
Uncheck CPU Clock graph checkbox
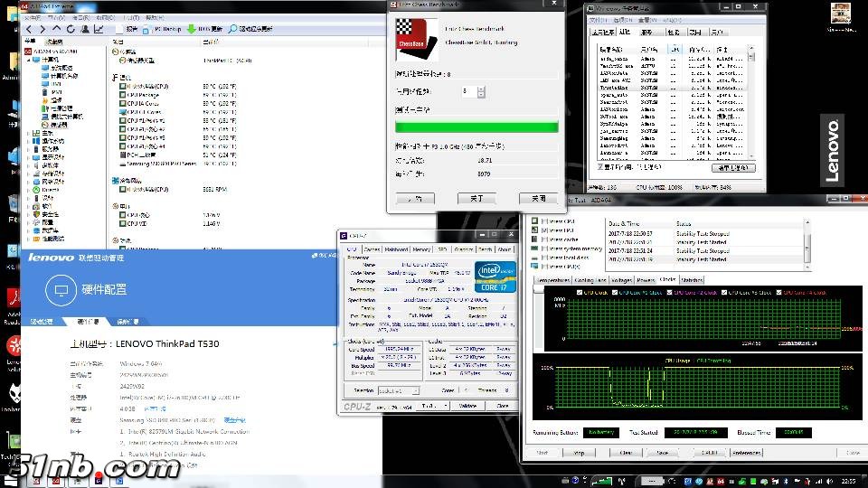coord(580,292)
